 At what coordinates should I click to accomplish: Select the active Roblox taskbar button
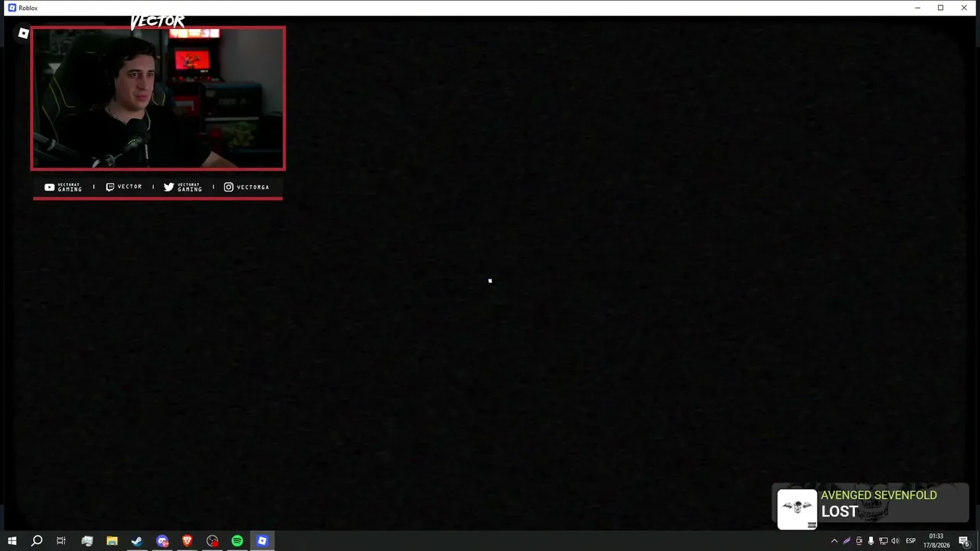(x=262, y=541)
